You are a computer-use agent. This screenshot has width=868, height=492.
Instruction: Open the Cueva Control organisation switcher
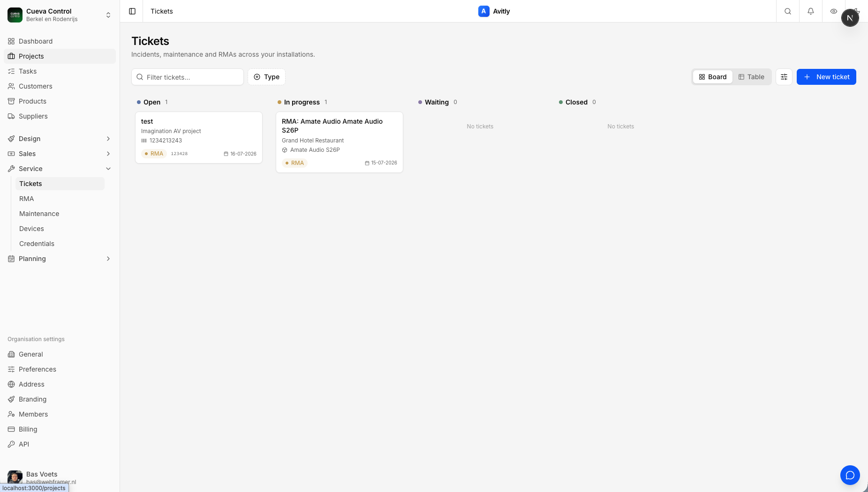click(60, 15)
